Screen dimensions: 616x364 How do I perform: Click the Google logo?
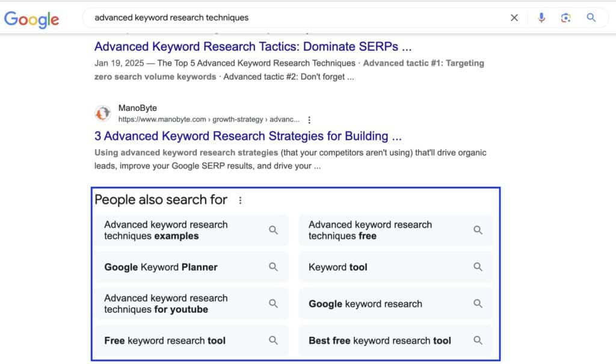31,19
